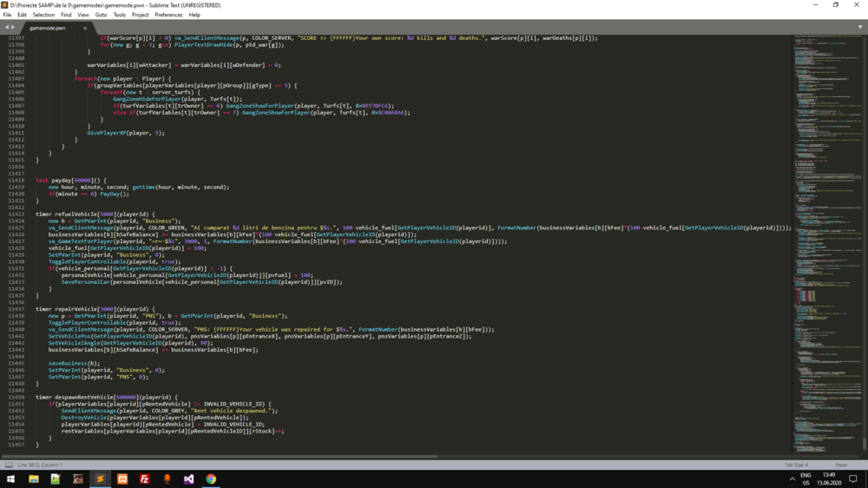The width and height of the screenshot is (868, 488).
Task: Click the vertical scrollbar thumb
Action: pyautogui.click(x=865, y=444)
